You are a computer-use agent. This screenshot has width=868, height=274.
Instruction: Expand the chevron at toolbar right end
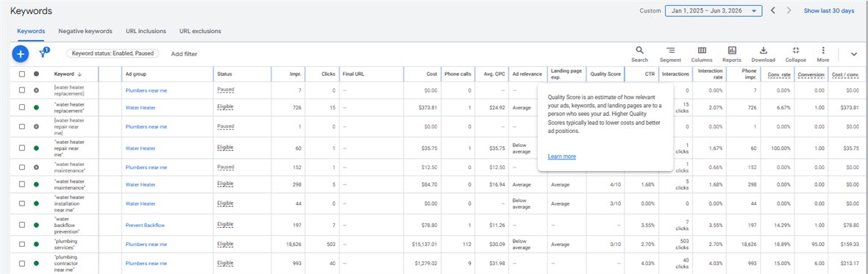(x=853, y=54)
